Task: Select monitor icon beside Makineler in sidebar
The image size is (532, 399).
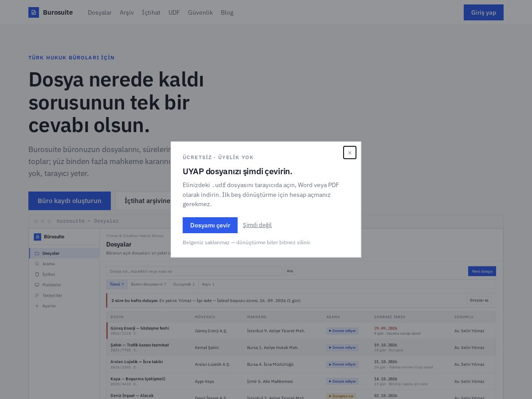Action: coord(37,285)
